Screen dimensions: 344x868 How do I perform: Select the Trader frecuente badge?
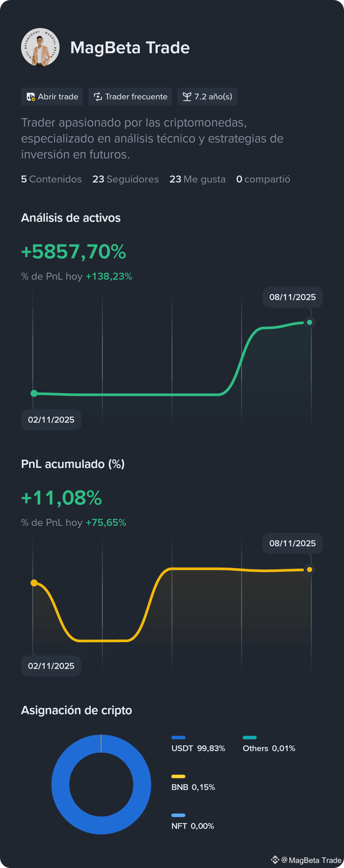130,97
